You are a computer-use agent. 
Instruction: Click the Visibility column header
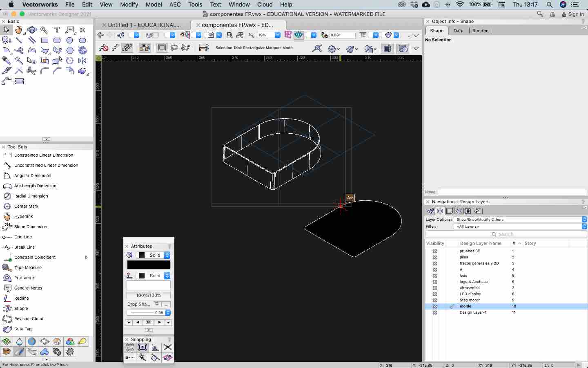[x=435, y=243]
